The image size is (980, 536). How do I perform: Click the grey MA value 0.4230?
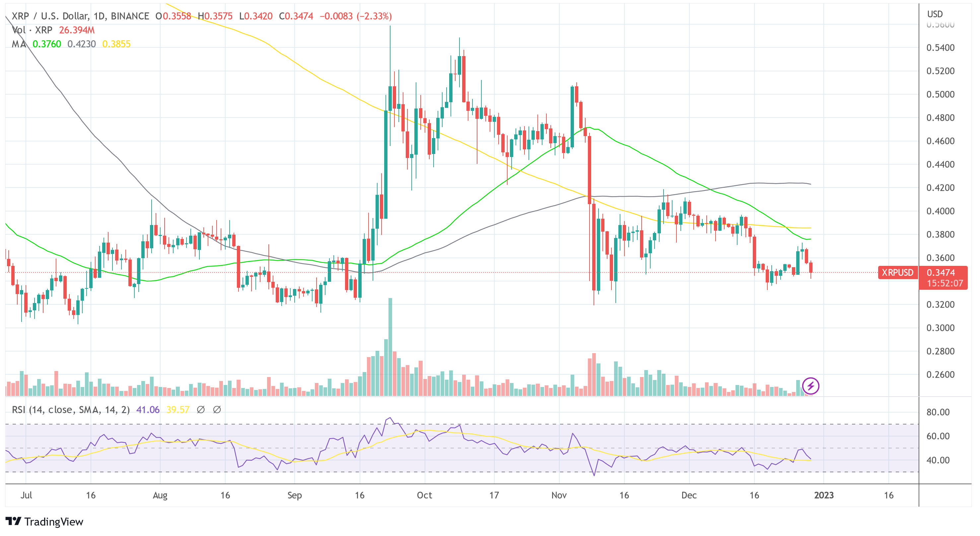click(x=81, y=44)
